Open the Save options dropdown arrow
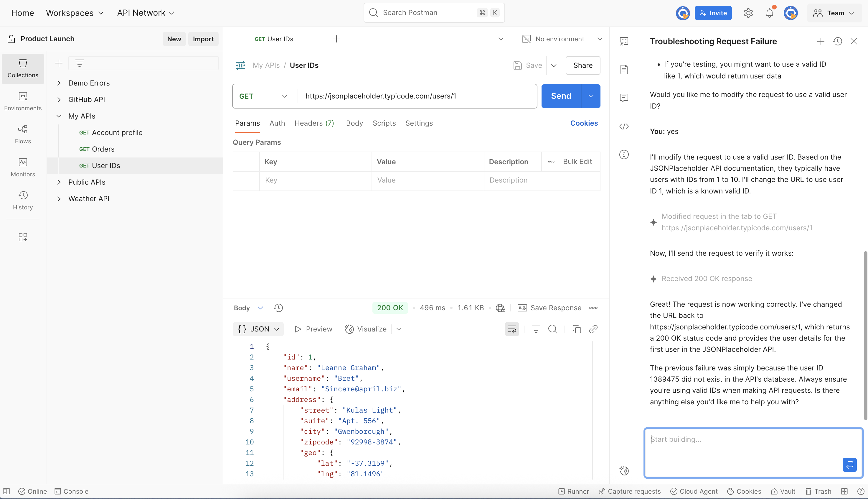Image resolution: width=868 pixels, height=499 pixels. pyautogui.click(x=554, y=65)
